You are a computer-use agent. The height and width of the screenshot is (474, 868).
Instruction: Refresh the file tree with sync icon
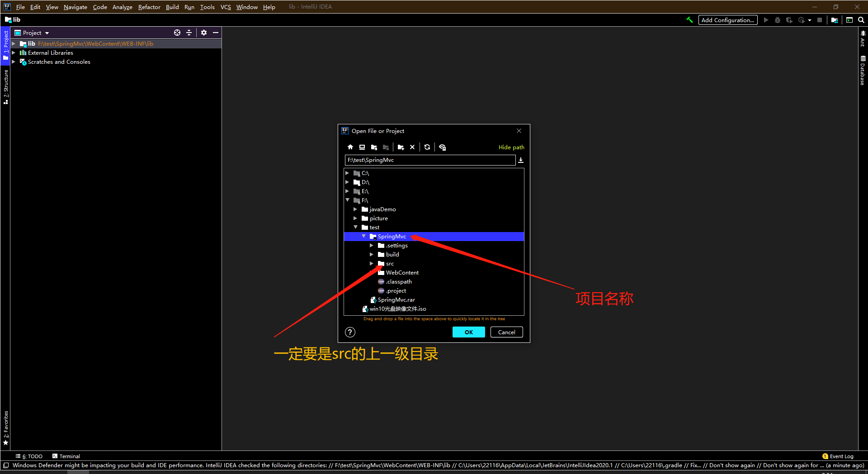(427, 147)
